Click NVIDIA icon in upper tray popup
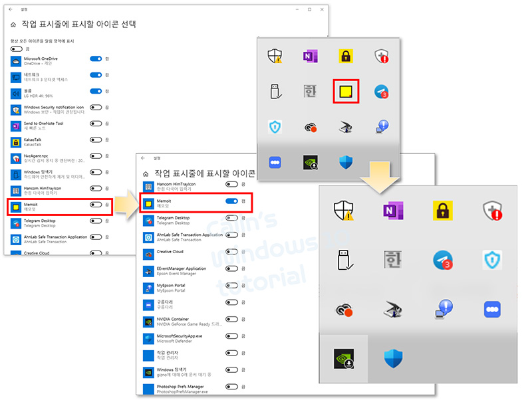 click(311, 162)
